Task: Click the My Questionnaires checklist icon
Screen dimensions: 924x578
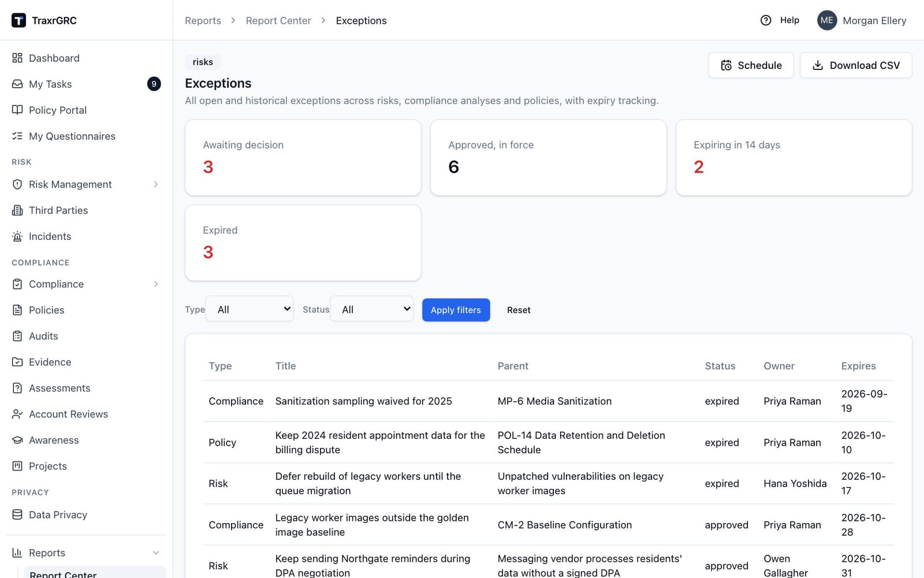Action: point(17,136)
